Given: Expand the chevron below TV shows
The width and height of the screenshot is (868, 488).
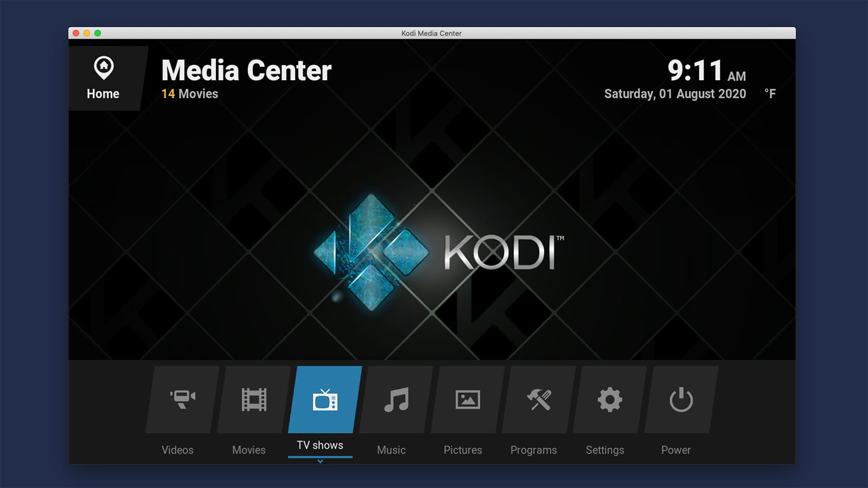Looking at the screenshot, I should coord(320,461).
